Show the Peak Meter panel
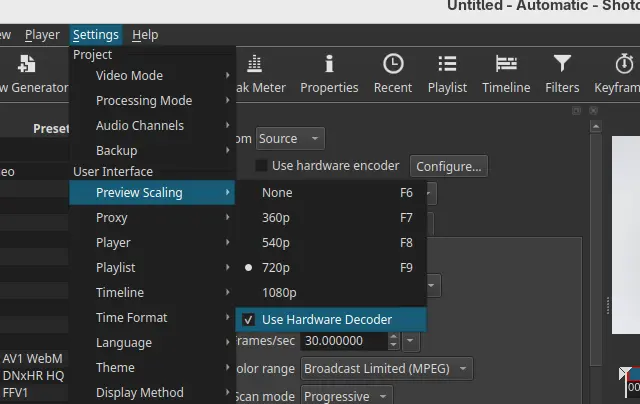This screenshot has width=640, height=404. click(x=255, y=66)
